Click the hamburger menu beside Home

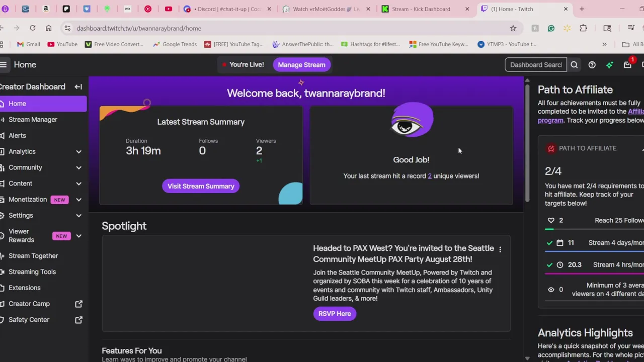tap(3, 64)
